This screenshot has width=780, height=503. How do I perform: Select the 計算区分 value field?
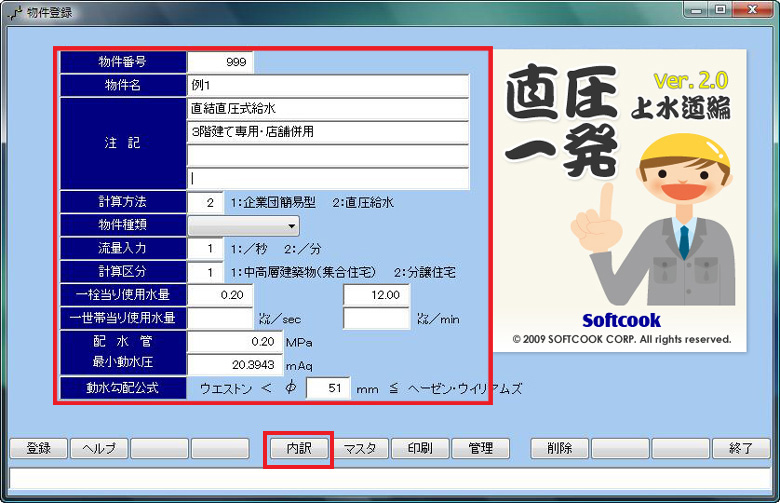pyautogui.click(x=205, y=272)
